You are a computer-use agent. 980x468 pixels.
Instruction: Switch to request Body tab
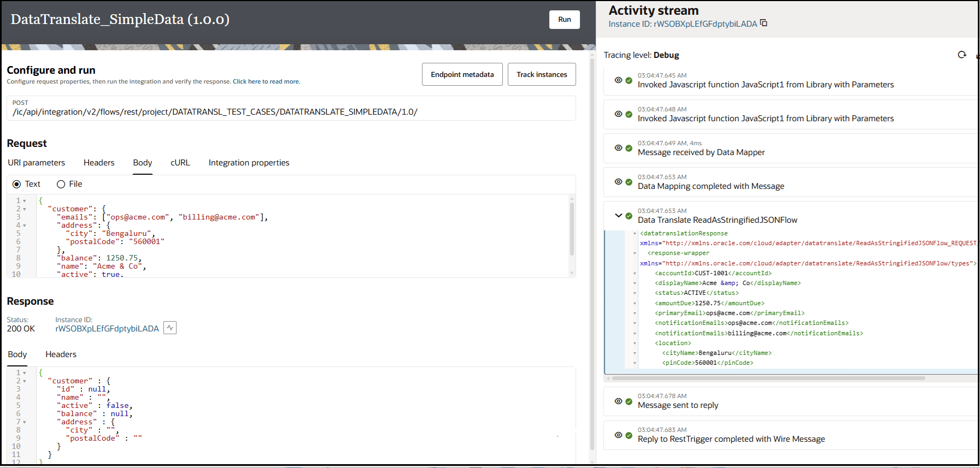(x=143, y=163)
